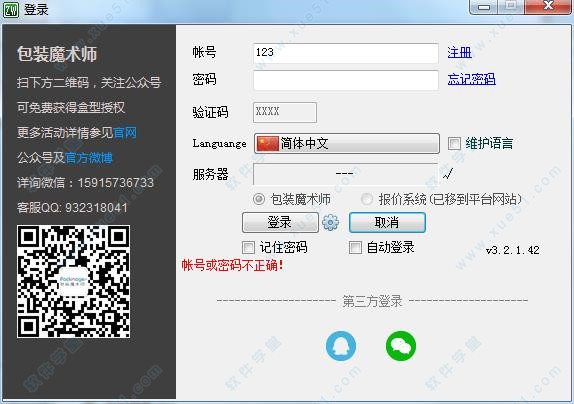574x404 pixels.
Task: Click the QR code image
Action: click(x=73, y=281)
